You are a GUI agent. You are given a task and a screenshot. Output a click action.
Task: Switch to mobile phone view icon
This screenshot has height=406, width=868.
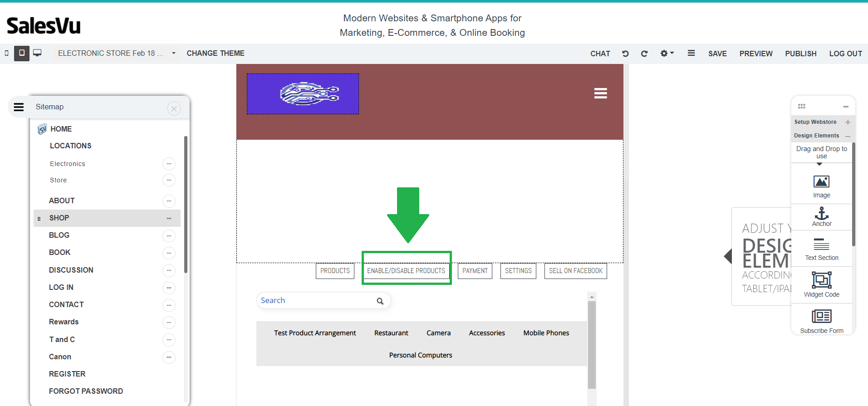[6, 53]
